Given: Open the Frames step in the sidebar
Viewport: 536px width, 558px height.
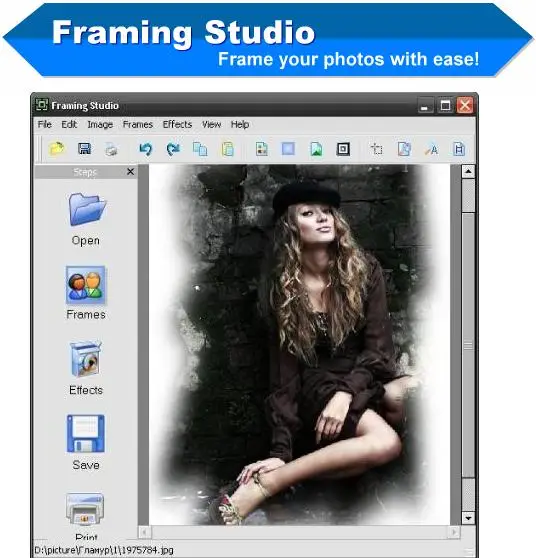Looking at the screenshot, I should click(85, 293).
